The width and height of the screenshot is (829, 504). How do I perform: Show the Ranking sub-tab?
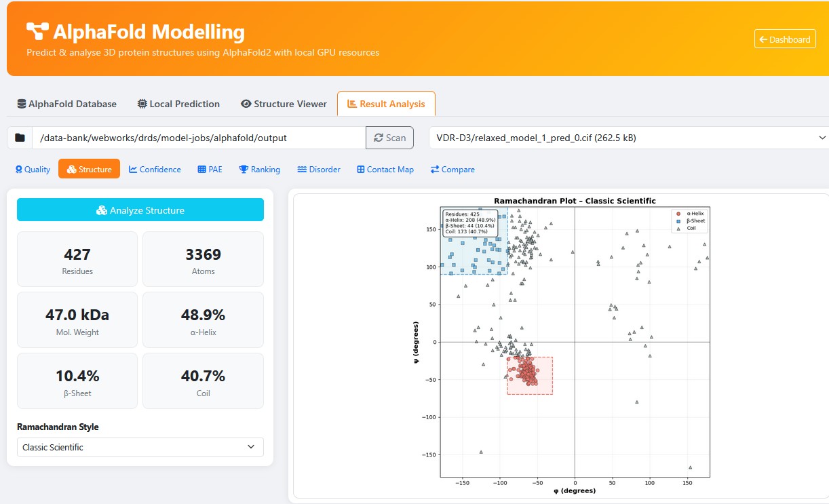click(259, 170)
